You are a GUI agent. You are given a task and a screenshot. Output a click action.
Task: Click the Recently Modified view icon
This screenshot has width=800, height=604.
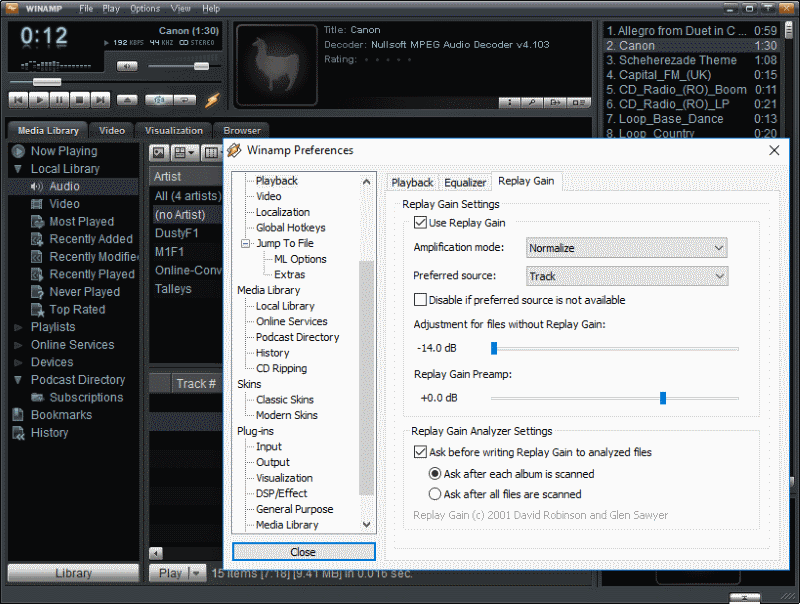pyautogui.click(x=37, y=257)
